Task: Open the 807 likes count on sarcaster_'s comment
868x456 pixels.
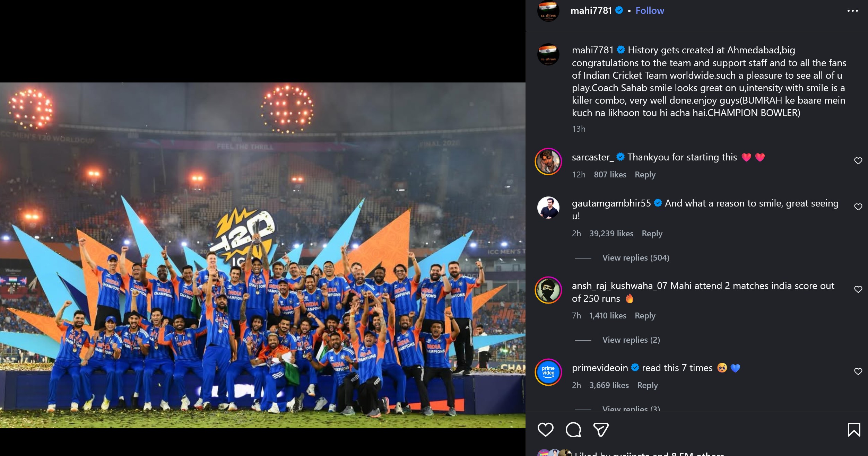Action: pyautogui.click(x=610, y=175)
